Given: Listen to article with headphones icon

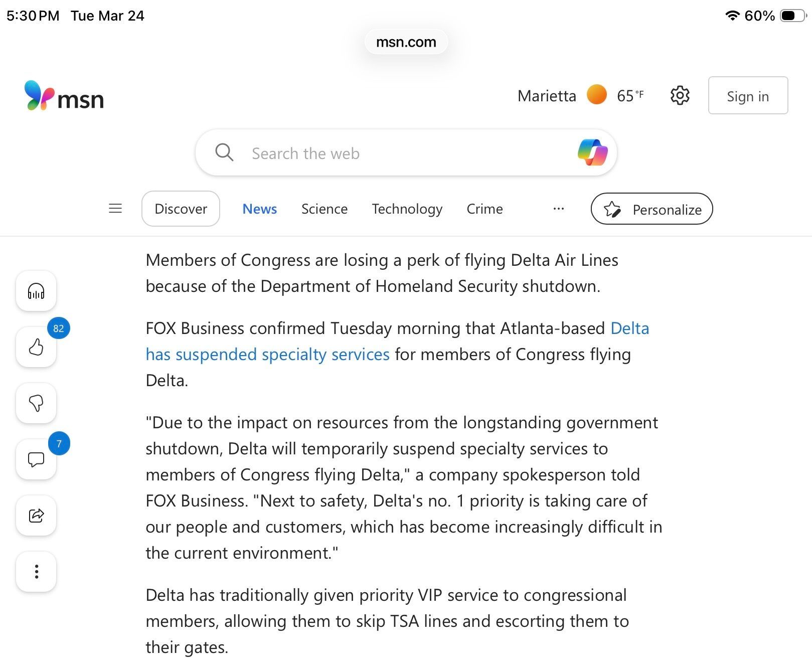Looking at the screenshot, I should [36, 291].
